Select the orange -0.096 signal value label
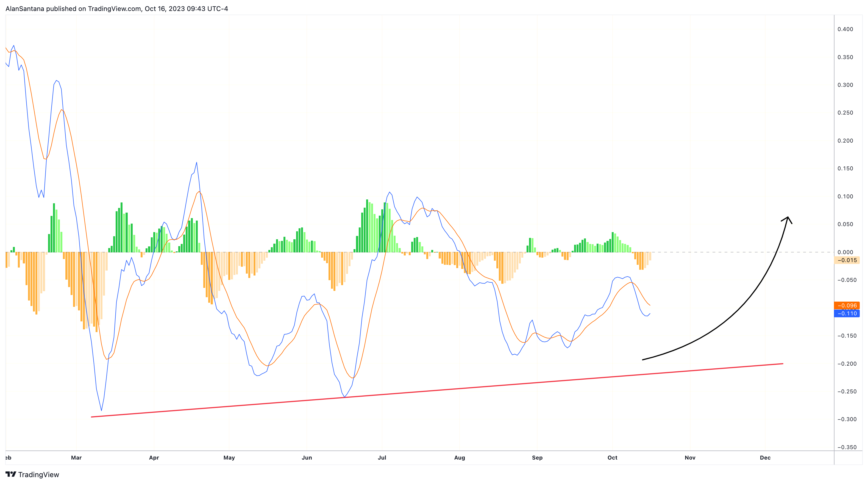Image resolution: width=868 pixels, height=484 pixels. coord(847,305)
